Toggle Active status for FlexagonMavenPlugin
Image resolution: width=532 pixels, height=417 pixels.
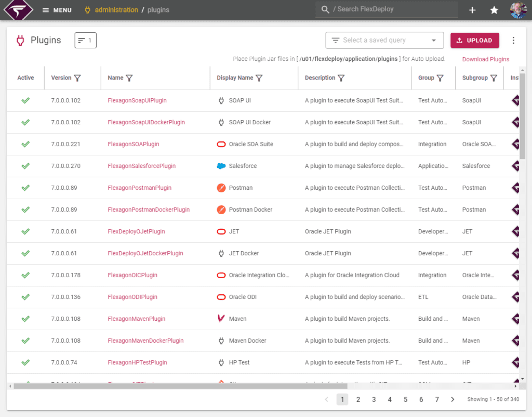pyautogui.click(x=25, y=319)
